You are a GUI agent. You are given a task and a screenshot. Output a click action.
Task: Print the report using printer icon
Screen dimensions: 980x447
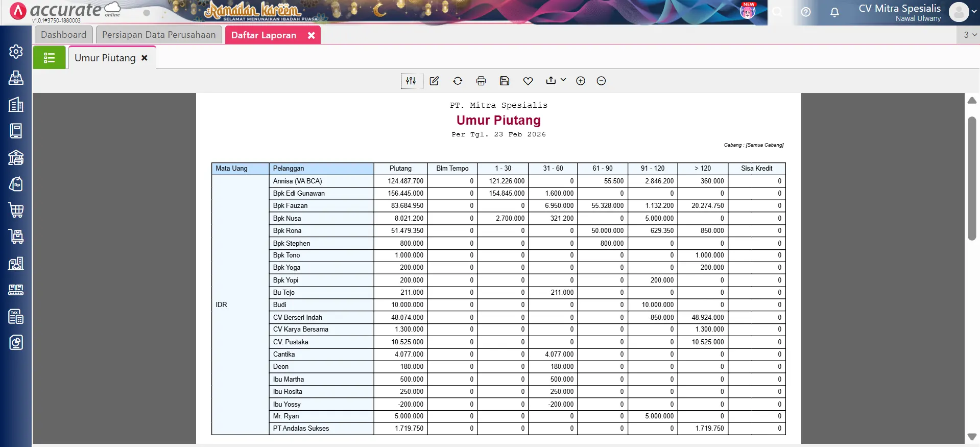(481, 81)
